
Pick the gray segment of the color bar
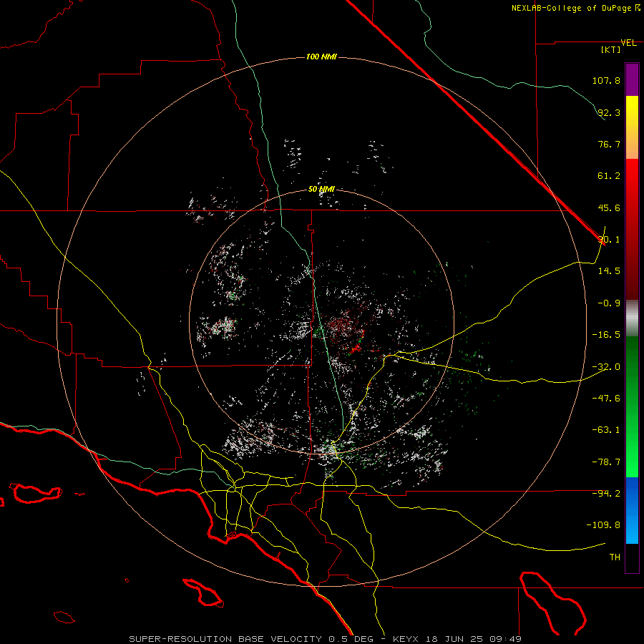(x=632, y=318)
